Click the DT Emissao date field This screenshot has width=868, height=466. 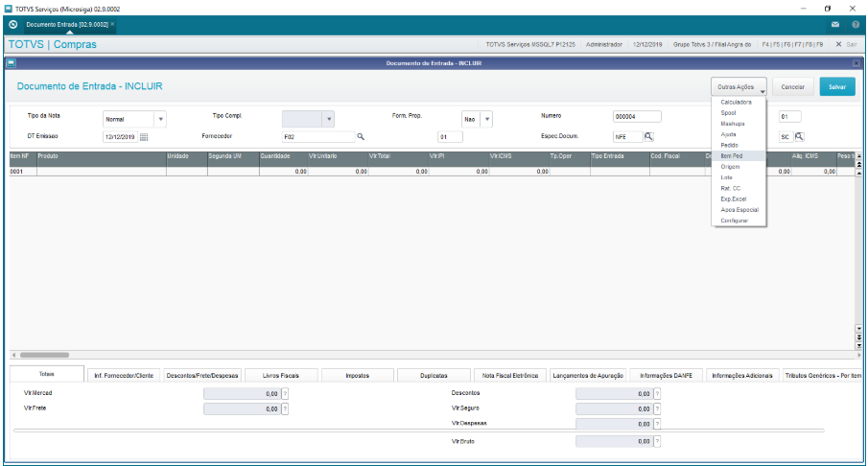(x=120, y=137)
